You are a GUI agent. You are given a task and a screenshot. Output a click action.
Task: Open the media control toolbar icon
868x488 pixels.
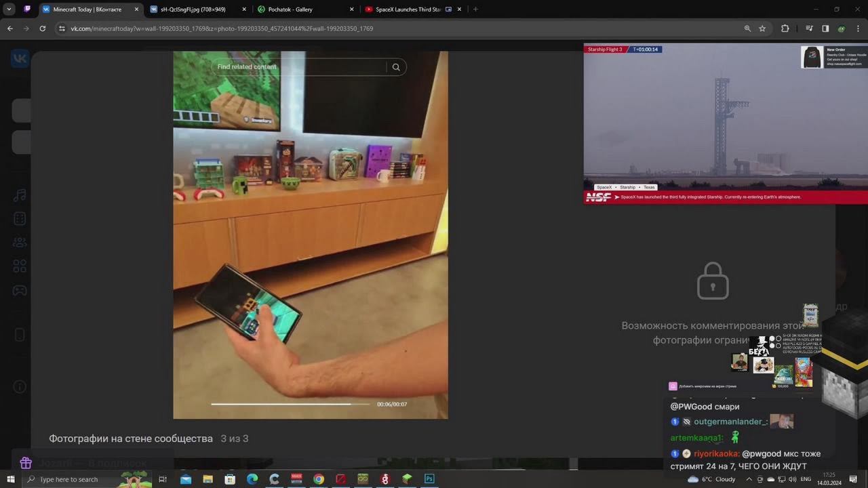809,28
